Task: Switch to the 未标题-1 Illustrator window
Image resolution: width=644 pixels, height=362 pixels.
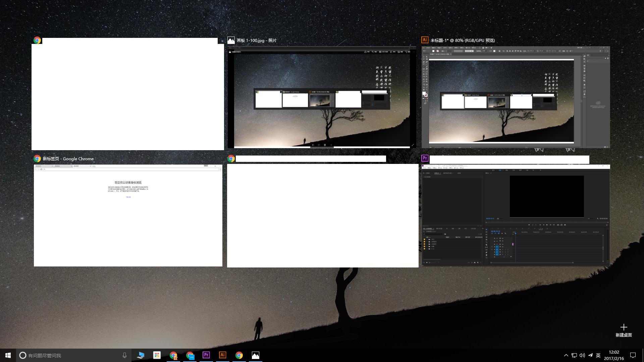Action: tap(516, 97)
